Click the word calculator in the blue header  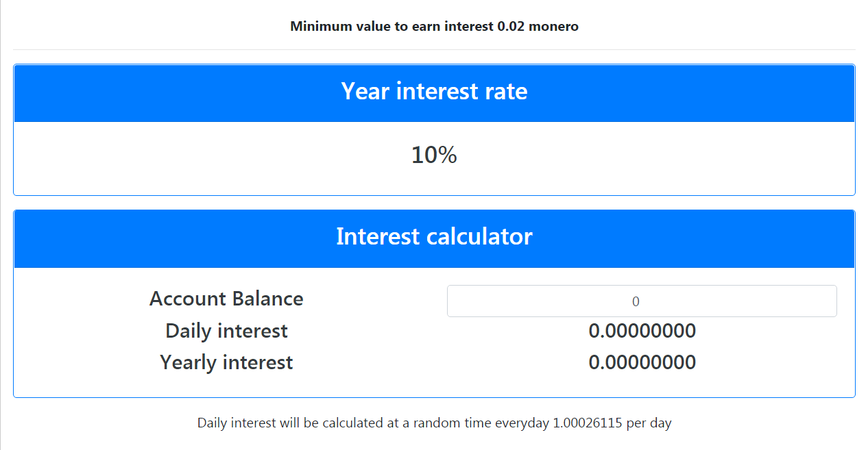click(479, 237)
